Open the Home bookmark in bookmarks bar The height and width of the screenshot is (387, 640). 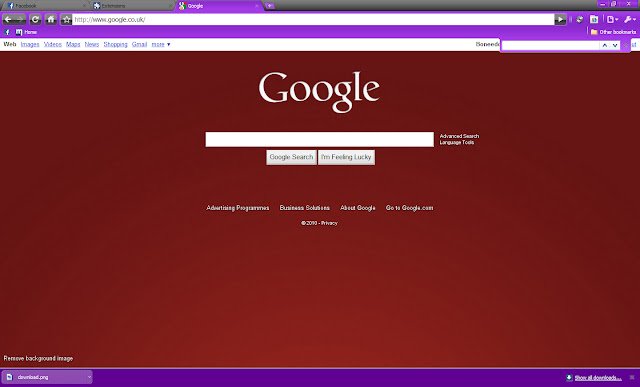point(26,32)
